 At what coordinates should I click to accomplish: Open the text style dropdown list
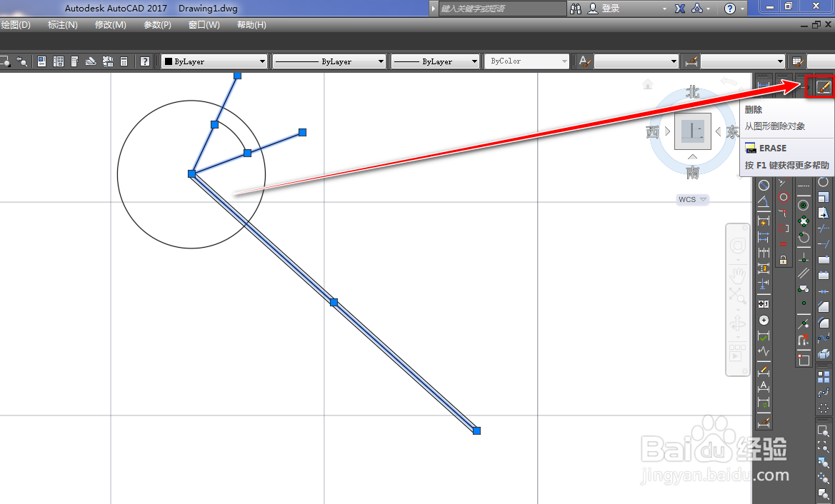[x=636, y=61]
